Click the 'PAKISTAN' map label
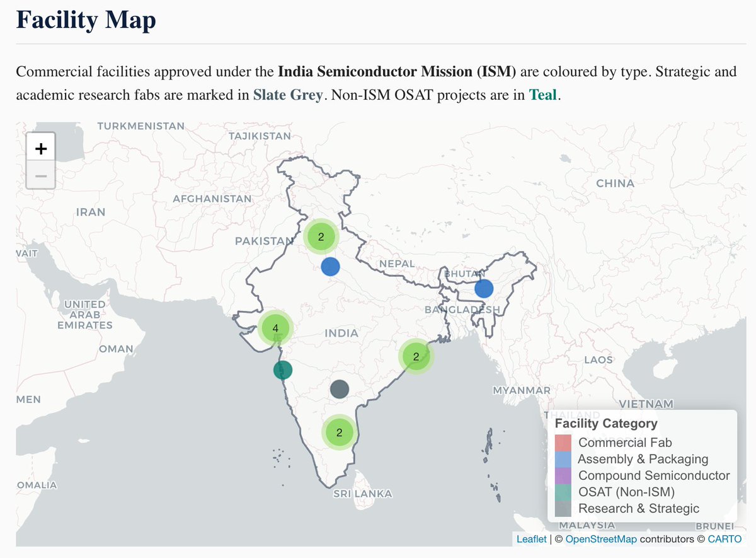Image resolution: width=756 pixels, height=558 pixels. point(264,241)
